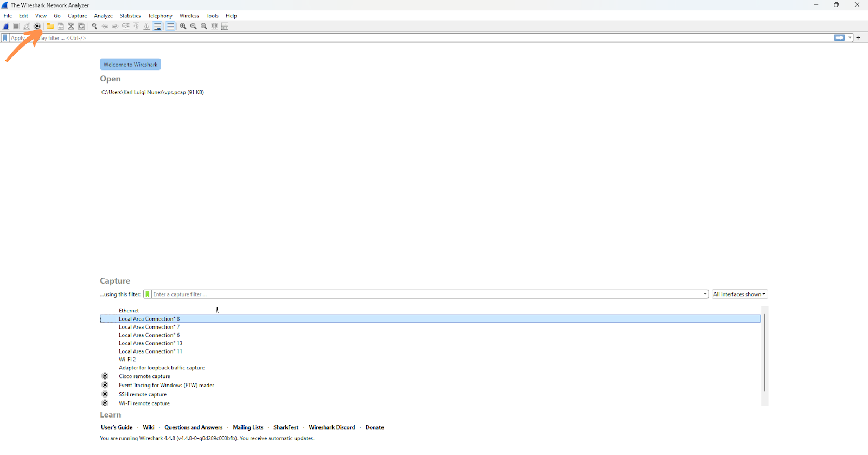Open the Wiki link
The width and height of the screenshot is (868, 455).
click(149, 427)
